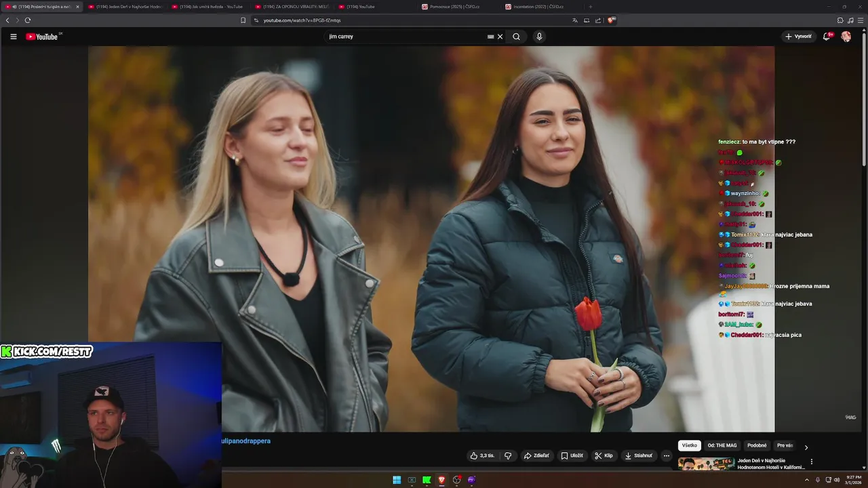This screenshot has width=868, height=488.
Task: Open the on-screen keyboard in search box
Action: (x=490, y=37)
